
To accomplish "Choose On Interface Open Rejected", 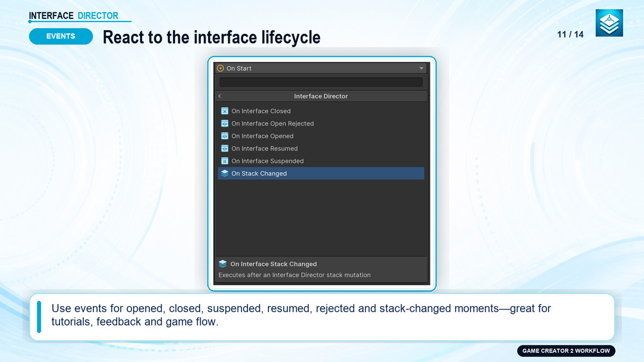I will pos(321,123).
